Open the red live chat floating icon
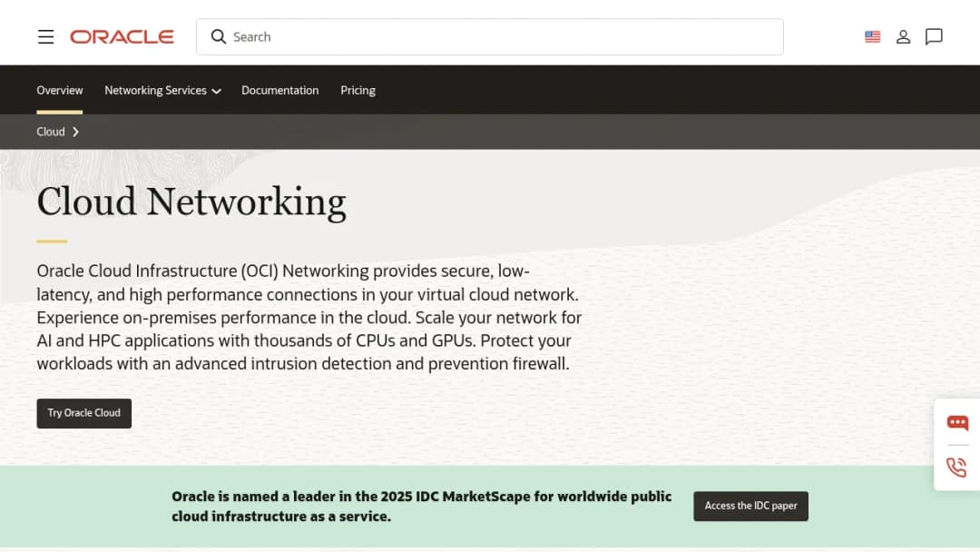The height and width of the screenshot is (552, 980). tap(957, 422)
